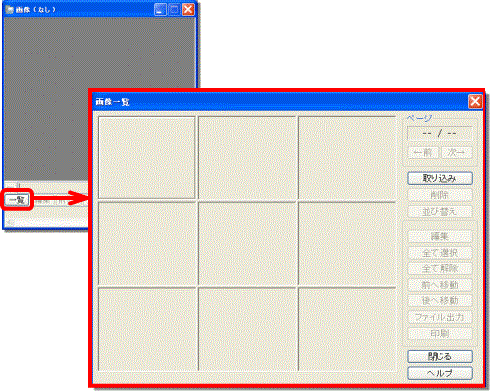491x392 pixels.
Task: Click the 並び替え sort button
Action: [440, 211]
